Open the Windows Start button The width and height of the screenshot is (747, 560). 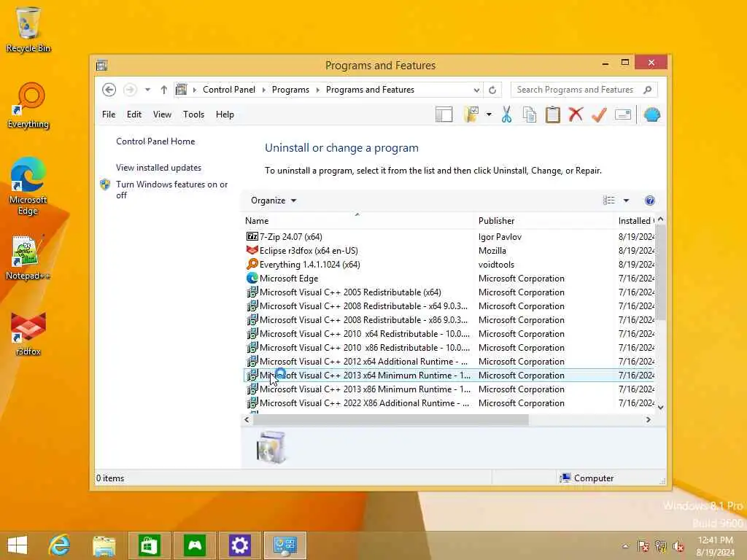(x=18, y=545)
